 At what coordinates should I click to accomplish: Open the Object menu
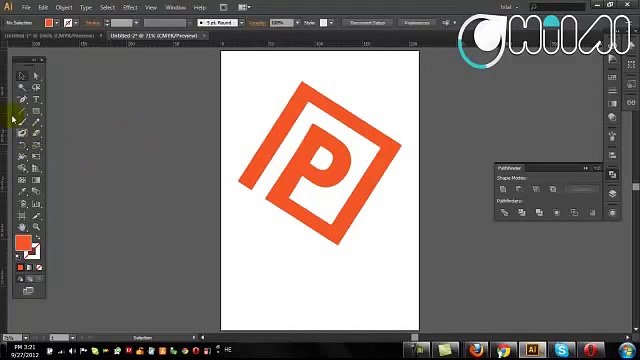[64, 8]
